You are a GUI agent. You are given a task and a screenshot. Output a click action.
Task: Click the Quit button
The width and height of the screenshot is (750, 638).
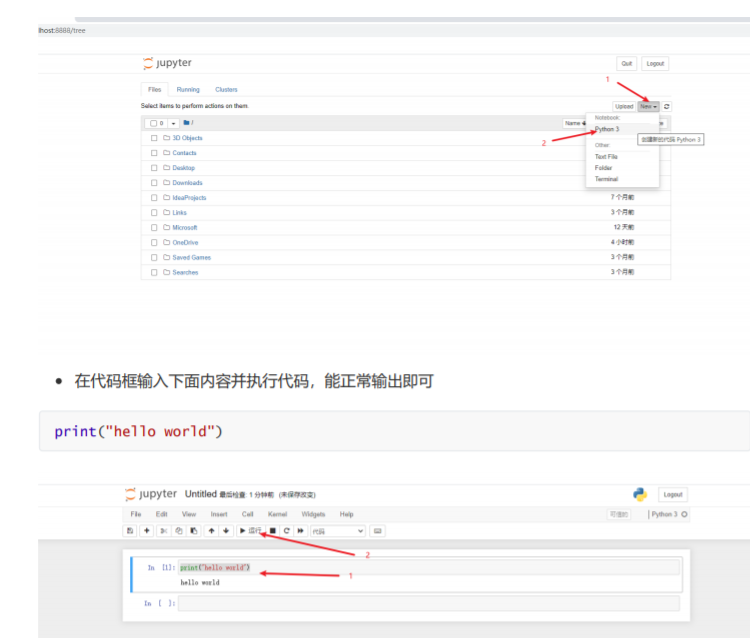point(627,64)
